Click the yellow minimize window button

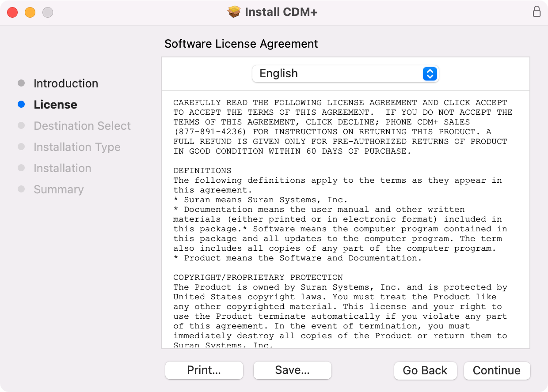click(30, 12)
